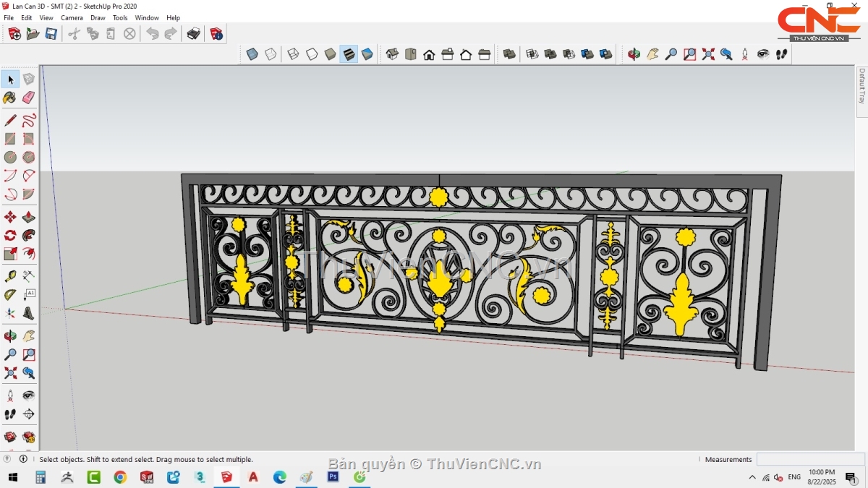868x488 pixels.
Task: Expand the Default Tray panel
Action: click(861, 85)
